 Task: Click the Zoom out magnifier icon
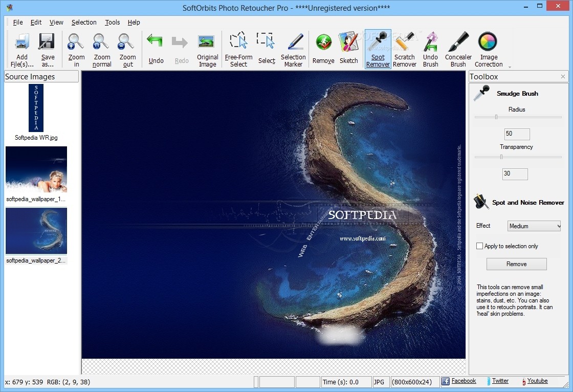[126, 42]
